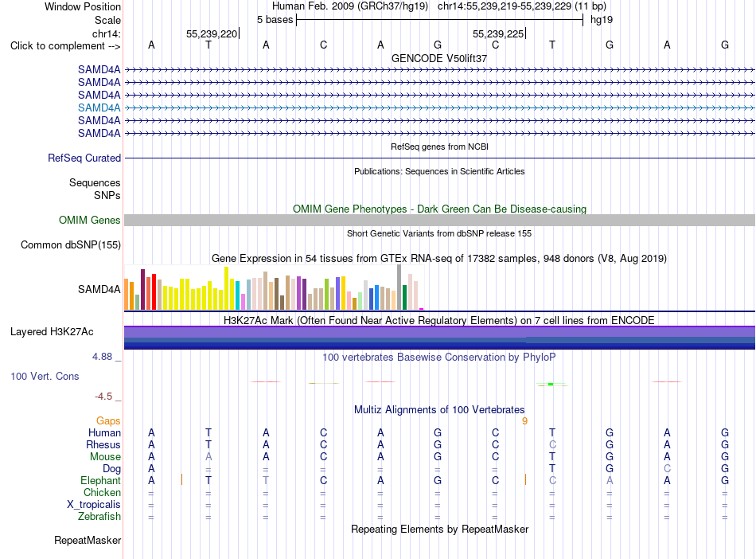This screenshot has width=756, height=559.
Task: Open the OMIM Gene Phenotypes track title
Action: (x=439, y=209)
